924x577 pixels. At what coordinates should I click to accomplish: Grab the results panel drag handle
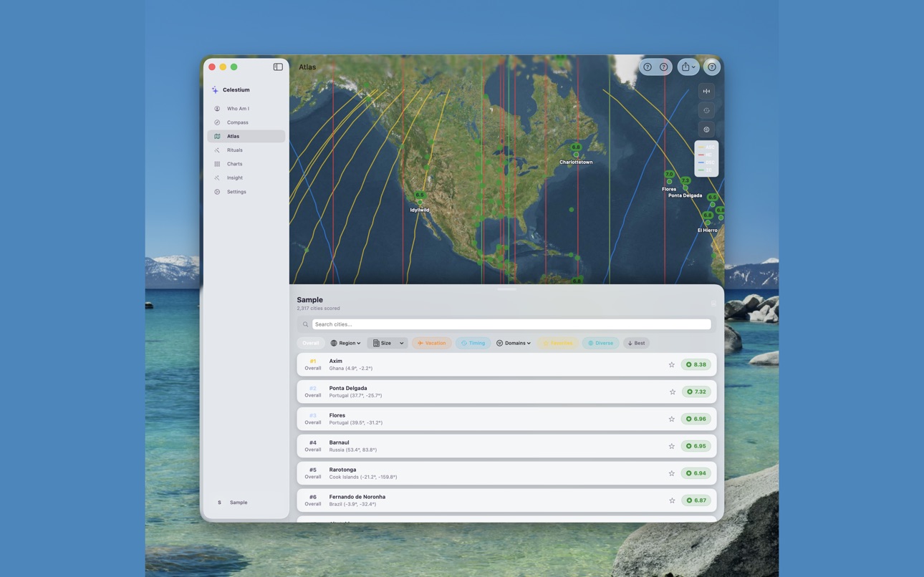(506, 288)
